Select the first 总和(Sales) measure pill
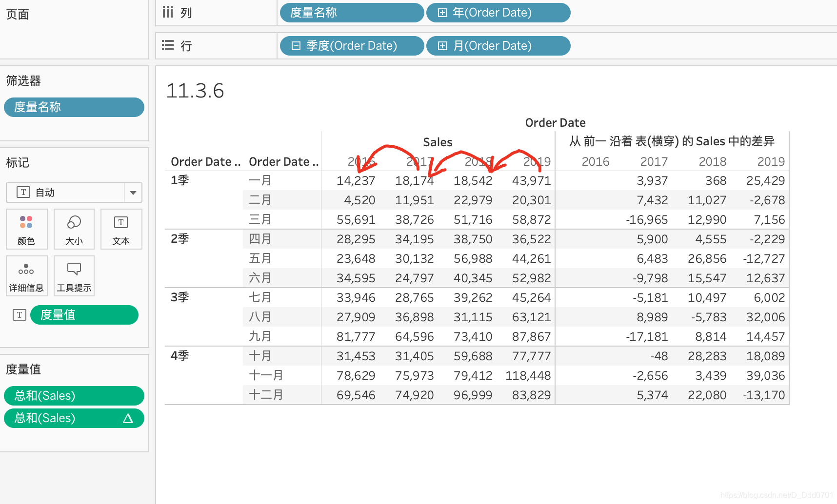This screenshot has width=837, height=504. click(x=74, y=396)
